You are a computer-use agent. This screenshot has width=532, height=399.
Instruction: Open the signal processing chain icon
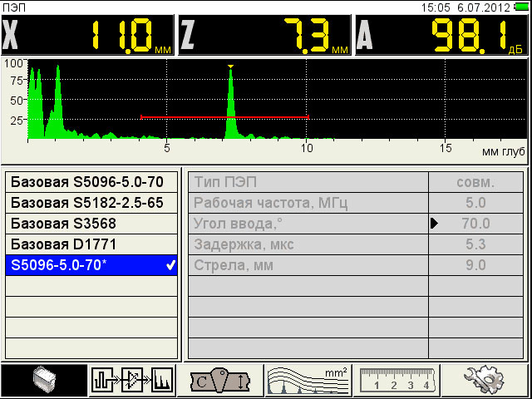click(133, 381)
